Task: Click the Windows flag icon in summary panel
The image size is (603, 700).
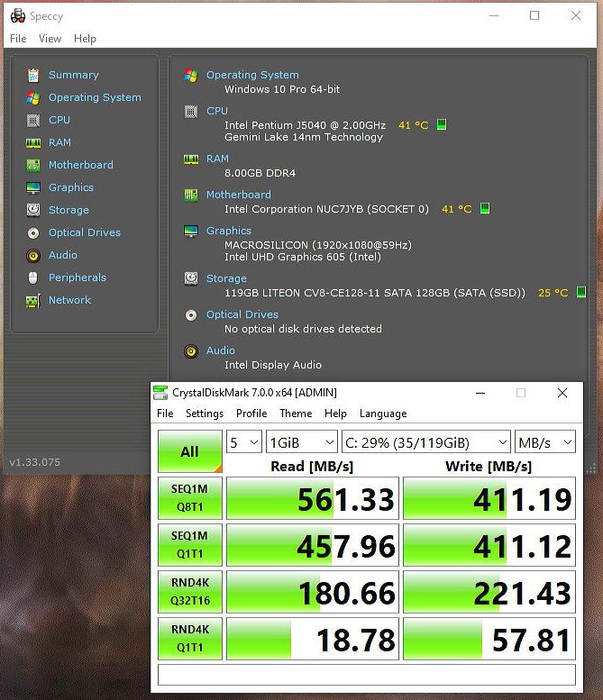Action: point(191,76)
